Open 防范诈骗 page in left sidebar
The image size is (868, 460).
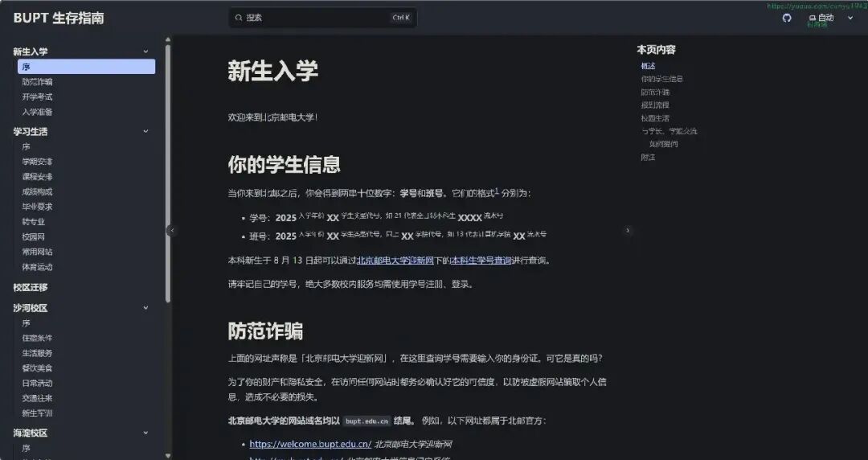[x=37, y=81]
